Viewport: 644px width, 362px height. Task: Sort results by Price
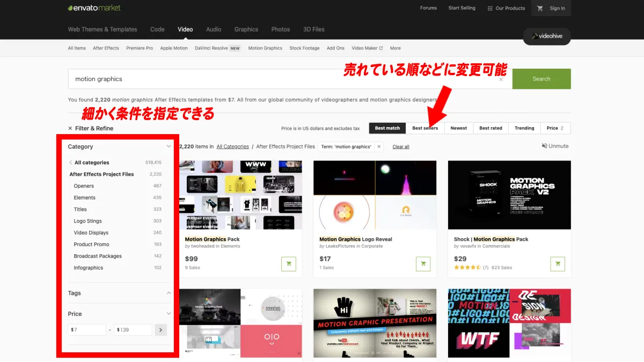(555, 128)
